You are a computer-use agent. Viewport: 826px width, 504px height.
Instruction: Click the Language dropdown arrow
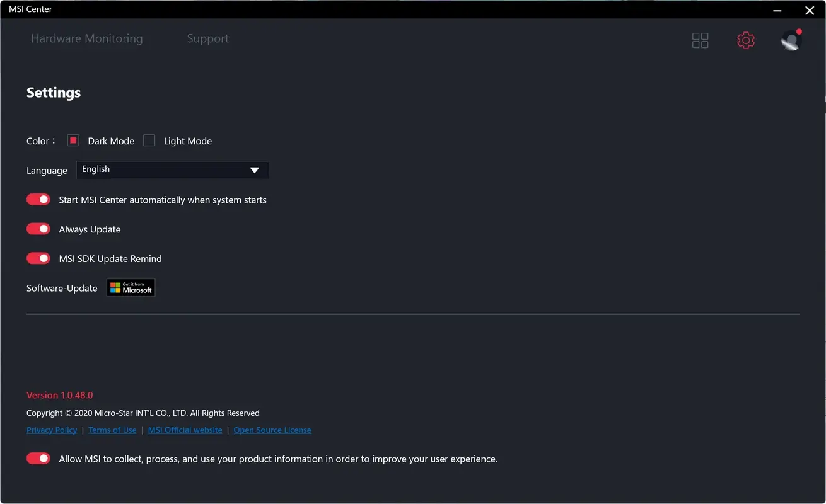click(x=255, y=169)
